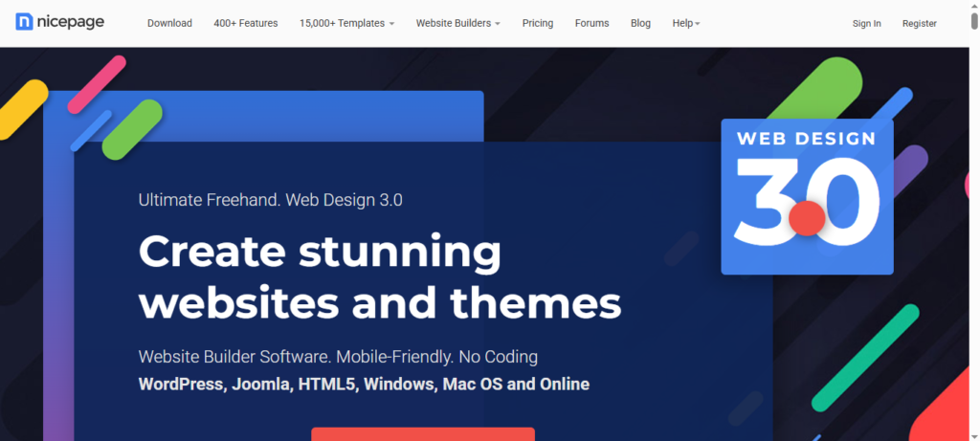Click the 'WordPress, Joomla, HTML5' platforms line

coord(364,385)
